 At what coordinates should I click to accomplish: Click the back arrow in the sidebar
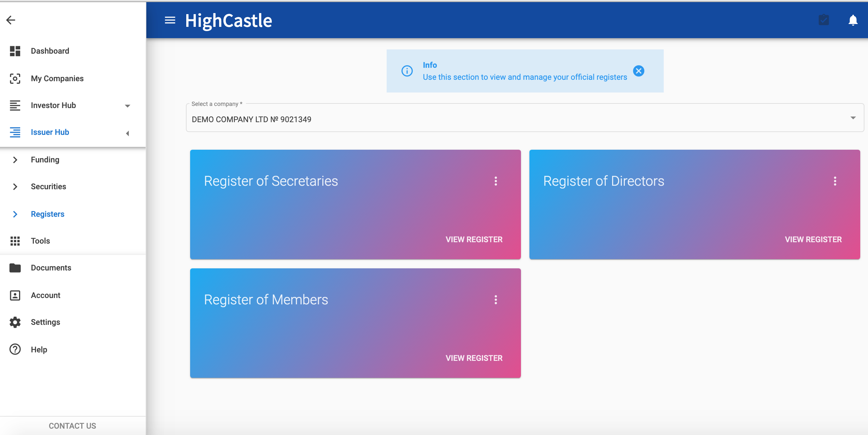[11, 20]
